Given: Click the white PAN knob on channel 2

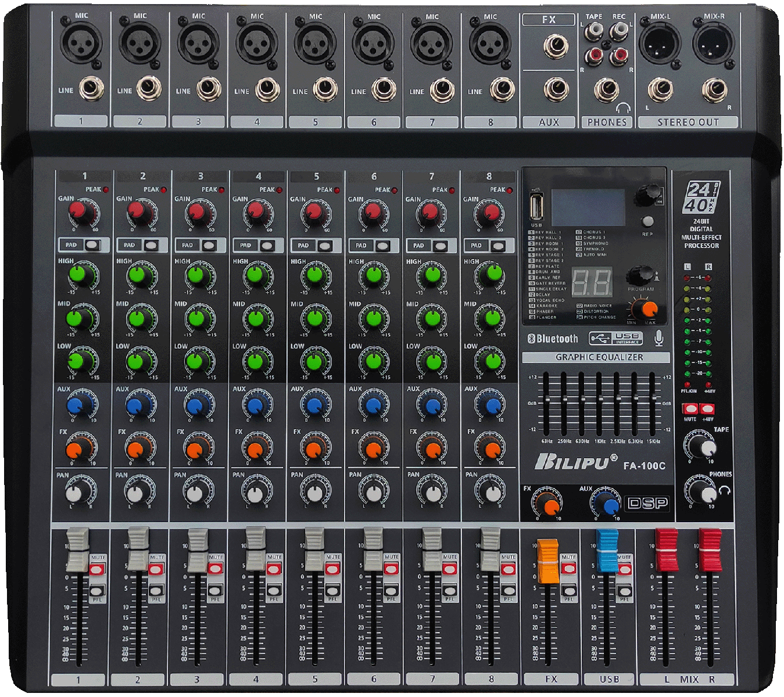Looking at the screenshot, I should pos(135,493).
